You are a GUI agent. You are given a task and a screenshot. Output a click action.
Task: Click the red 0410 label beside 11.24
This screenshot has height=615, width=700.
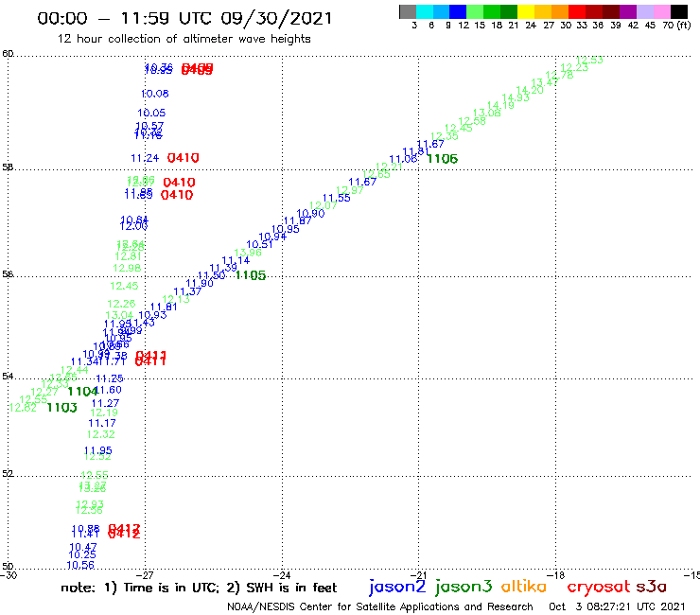pyautogui.click(x=183, y=158)
